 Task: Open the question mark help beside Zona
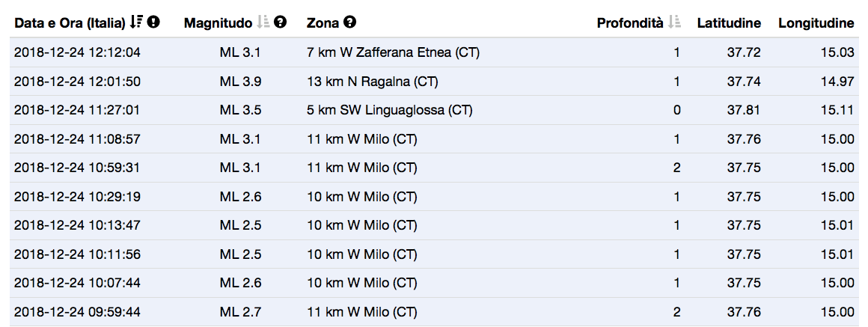point(349,23)
